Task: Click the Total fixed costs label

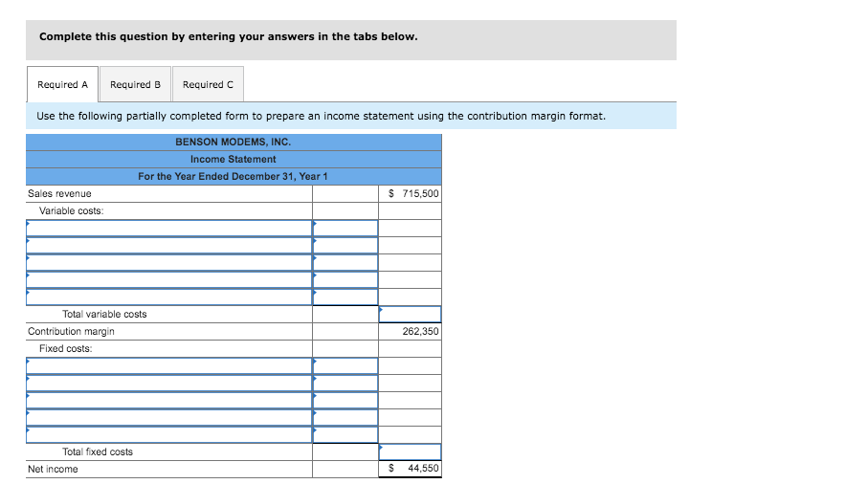Action: click(x=98, y=451)
